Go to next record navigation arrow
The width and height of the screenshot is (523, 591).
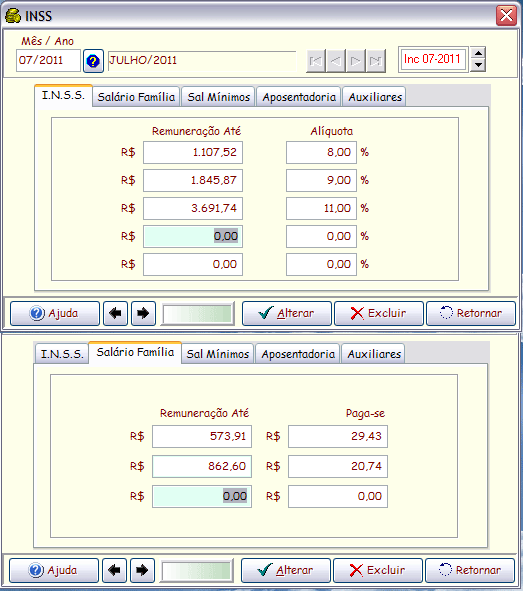[355, 61]
